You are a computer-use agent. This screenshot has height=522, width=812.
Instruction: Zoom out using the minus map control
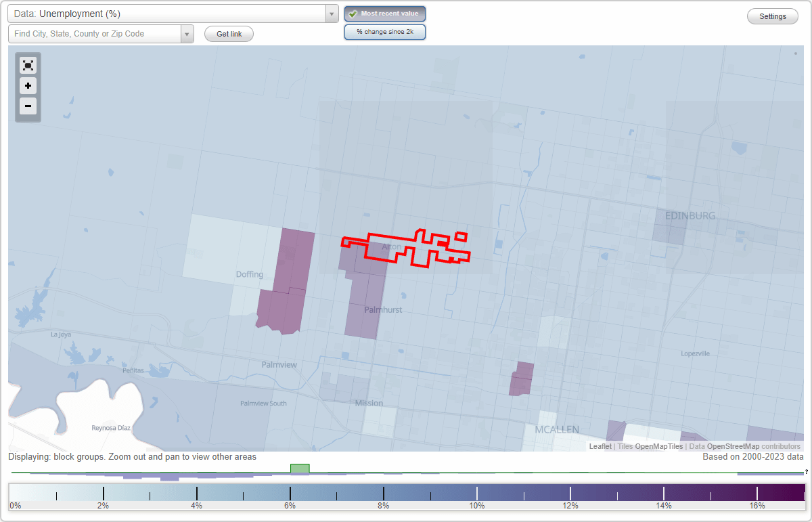pyautogui.click(x=28, y=106)
